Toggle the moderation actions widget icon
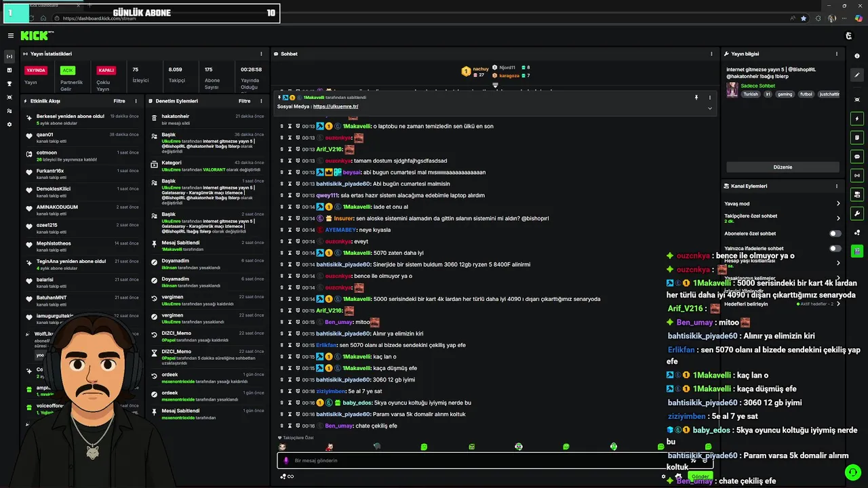The width and height of the screenshot is (868, 488). pos(857,138)
